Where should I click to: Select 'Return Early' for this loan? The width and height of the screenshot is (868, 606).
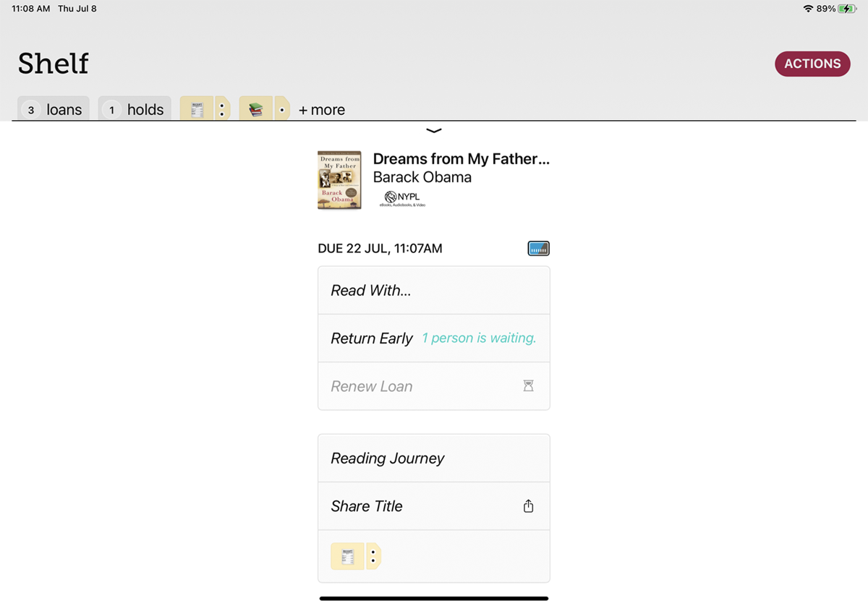coord(372,338)
